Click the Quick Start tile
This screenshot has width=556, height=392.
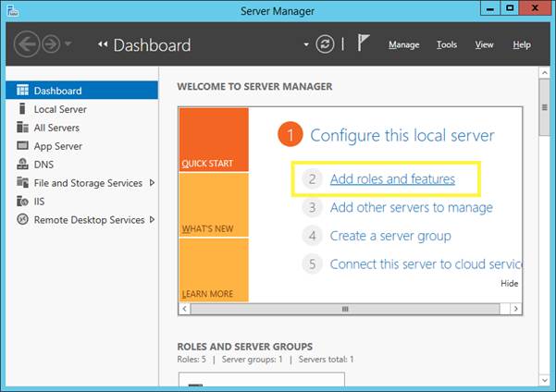coord(214,140)
